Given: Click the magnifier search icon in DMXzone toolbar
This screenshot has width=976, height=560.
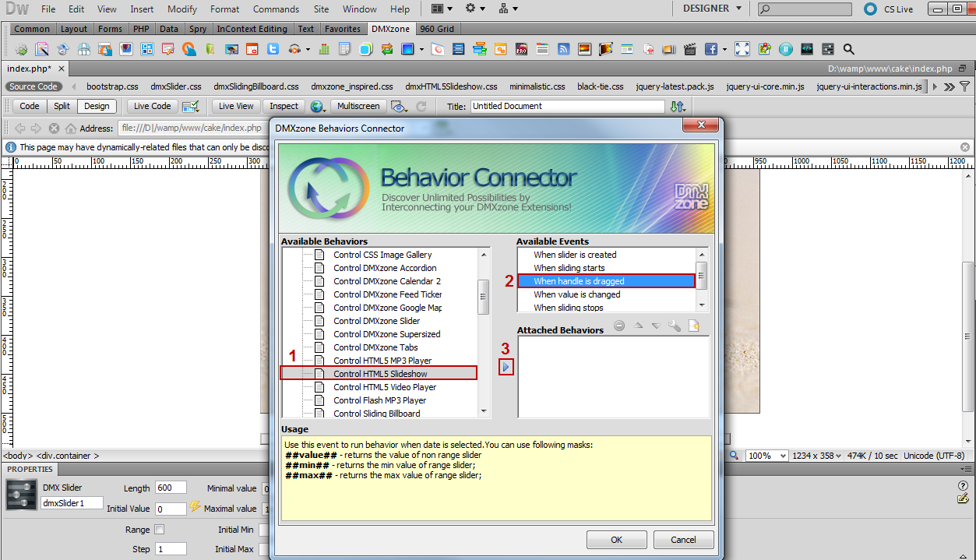Looking at the screenshot, I should [x=848, y=49].
